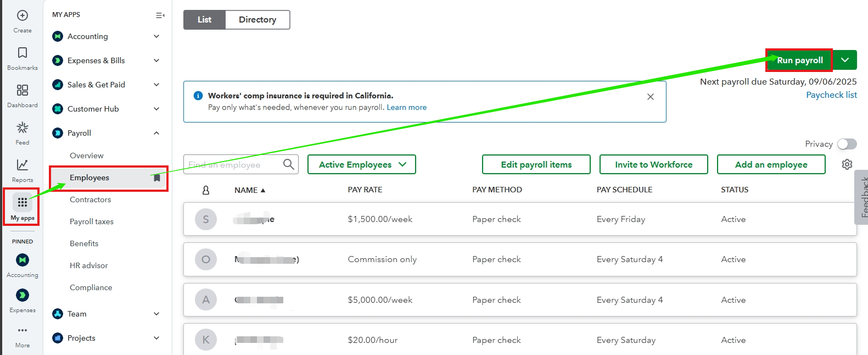This screenshot has width=868, height=355.
Task: Sort by the NAME column header
Action: point(250,190)
